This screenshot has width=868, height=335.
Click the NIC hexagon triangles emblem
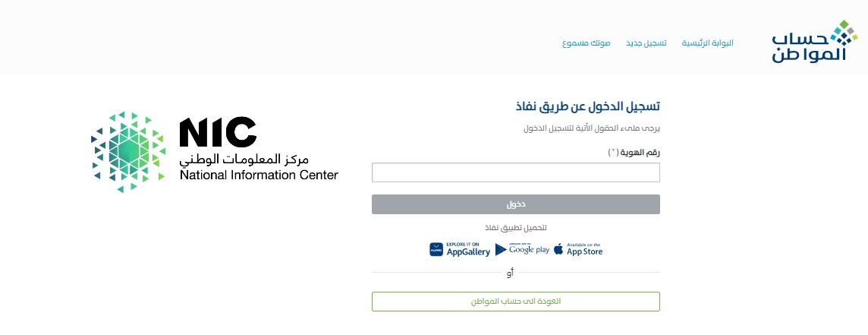[128, 152]
